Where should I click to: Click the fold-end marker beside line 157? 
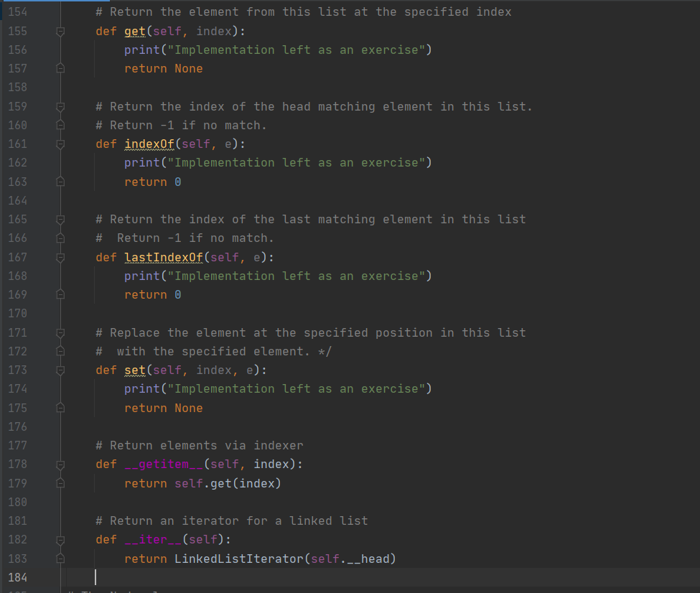click(60, 68)
